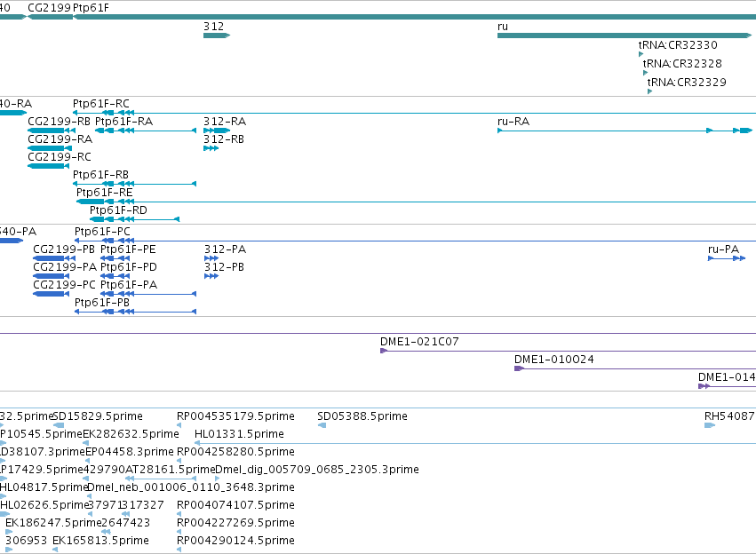Open tRNA:CR32330 feature label
756x554 pixels.
(x=678, y=44)
